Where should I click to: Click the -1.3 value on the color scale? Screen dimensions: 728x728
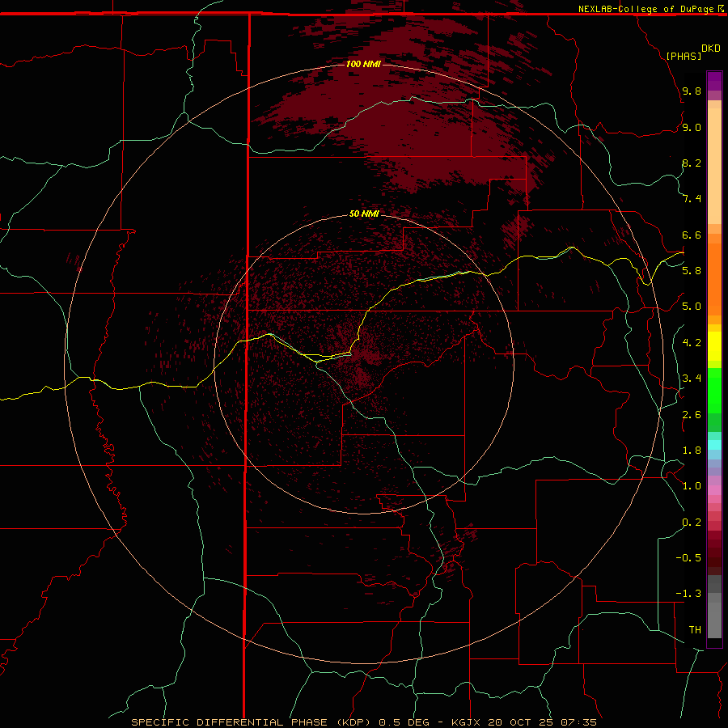point(688,594)
